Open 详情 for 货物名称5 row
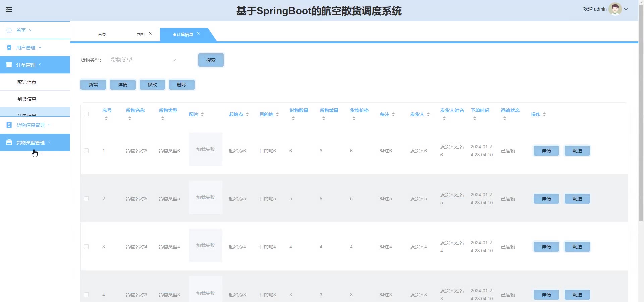This screenshot has width=644, height=302. 546,199
